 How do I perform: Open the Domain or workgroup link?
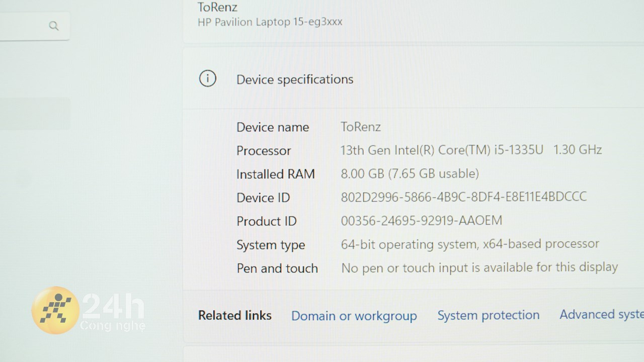354,316
